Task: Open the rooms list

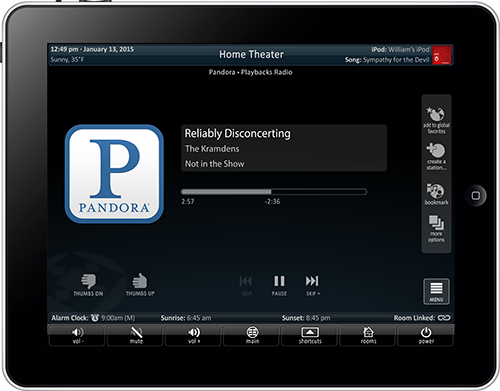Action: (368, 335)
